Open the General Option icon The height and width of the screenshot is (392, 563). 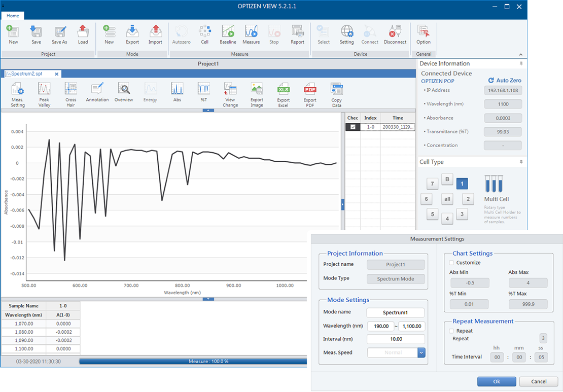coord(424,34)
